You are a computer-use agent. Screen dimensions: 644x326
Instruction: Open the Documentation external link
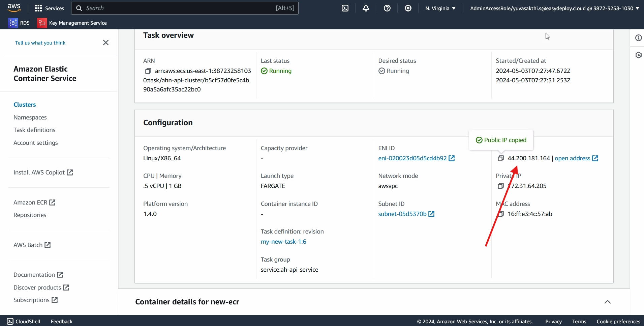38,275
